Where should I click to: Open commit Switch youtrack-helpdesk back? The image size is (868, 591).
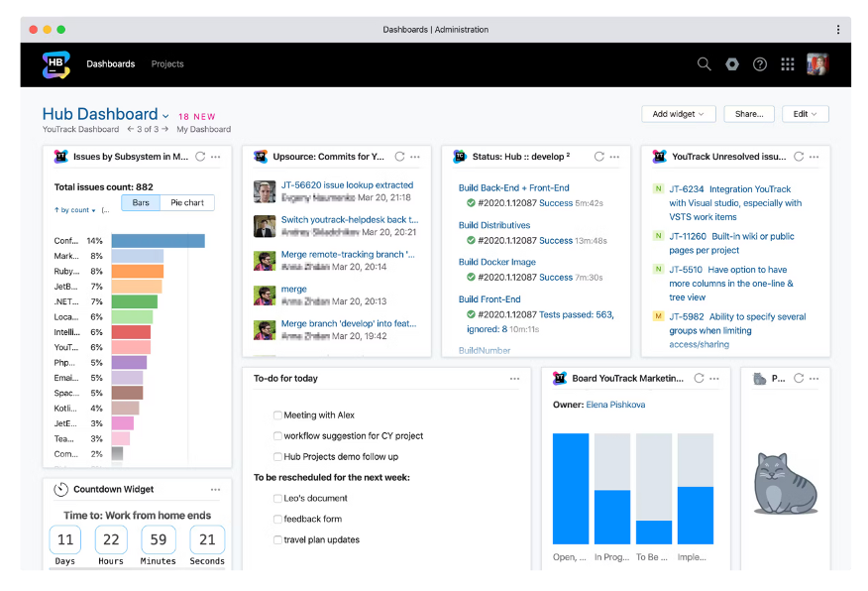[x=350, y=220]
